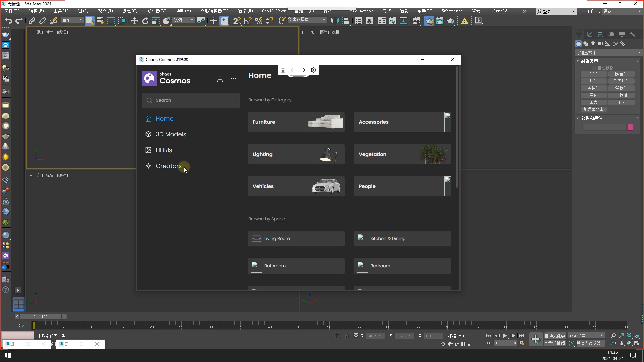Click the Cosmos home navigation icon
This screenshot has width=644, height=362.
click(283, 70)
